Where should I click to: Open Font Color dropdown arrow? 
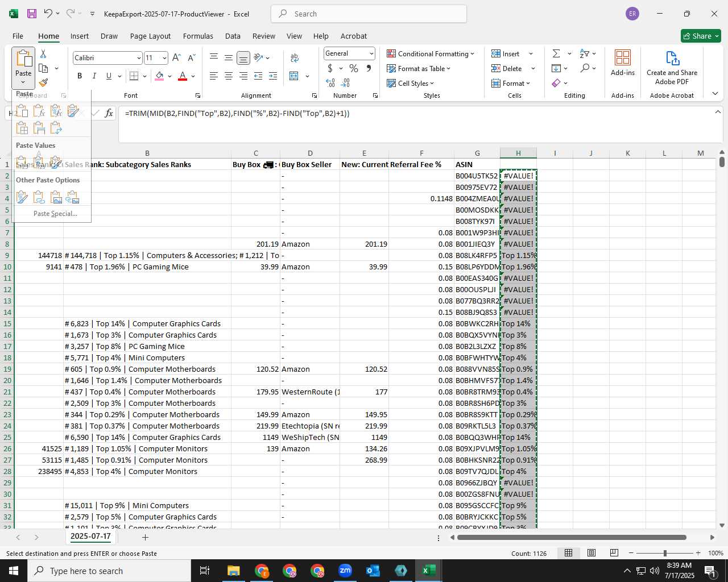tap(193, 76)
